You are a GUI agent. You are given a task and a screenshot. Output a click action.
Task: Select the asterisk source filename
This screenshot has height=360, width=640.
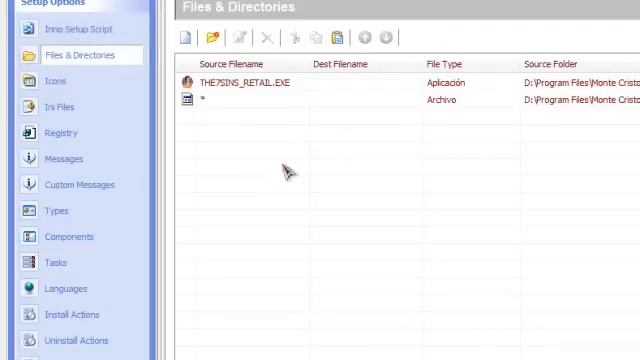click(x=203, y=98)
